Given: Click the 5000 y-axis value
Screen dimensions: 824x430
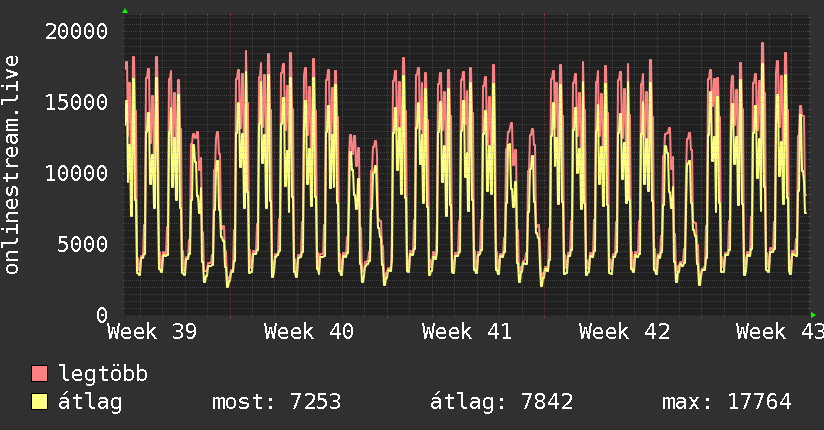Looking at the screenshot, I should click(x=83, y=244).
